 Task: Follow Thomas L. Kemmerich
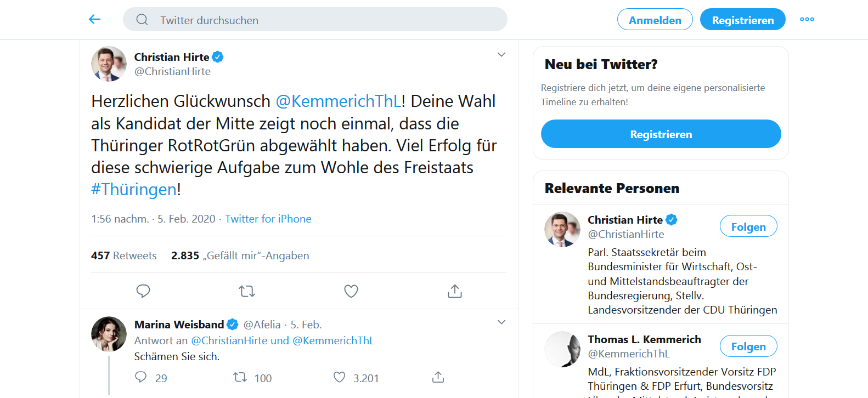pyautogui.click(x=748, y=346)
